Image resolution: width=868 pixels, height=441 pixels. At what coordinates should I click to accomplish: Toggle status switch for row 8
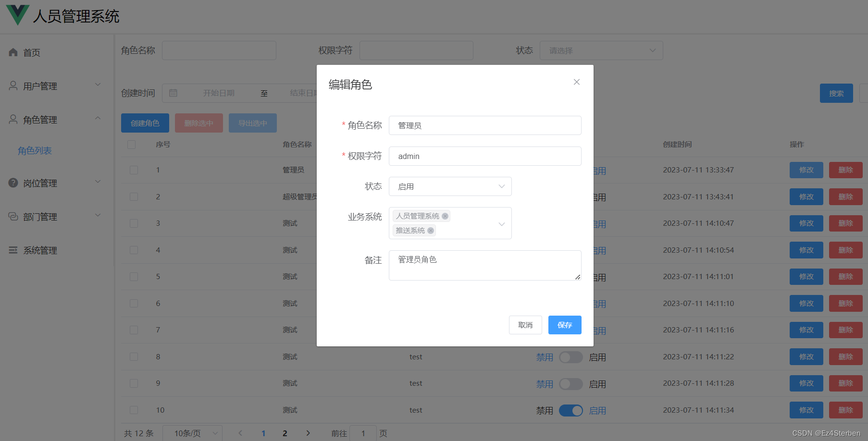[x=571, y=357]
